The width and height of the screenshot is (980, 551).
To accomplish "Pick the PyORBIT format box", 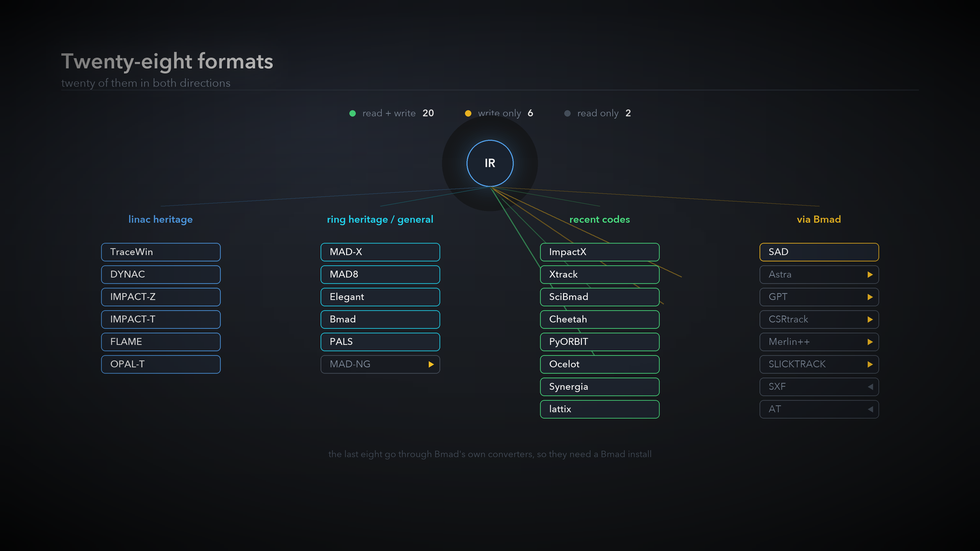I will pos(600,342).
